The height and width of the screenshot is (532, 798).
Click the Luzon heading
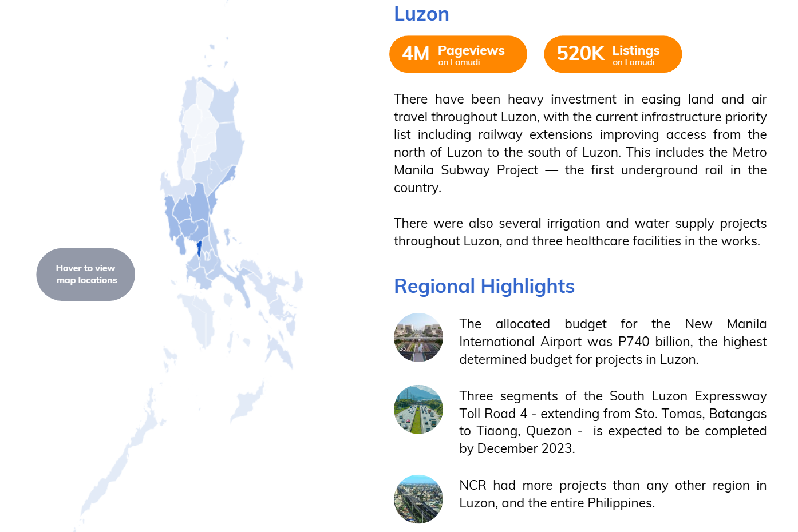[x=421, y=14]
